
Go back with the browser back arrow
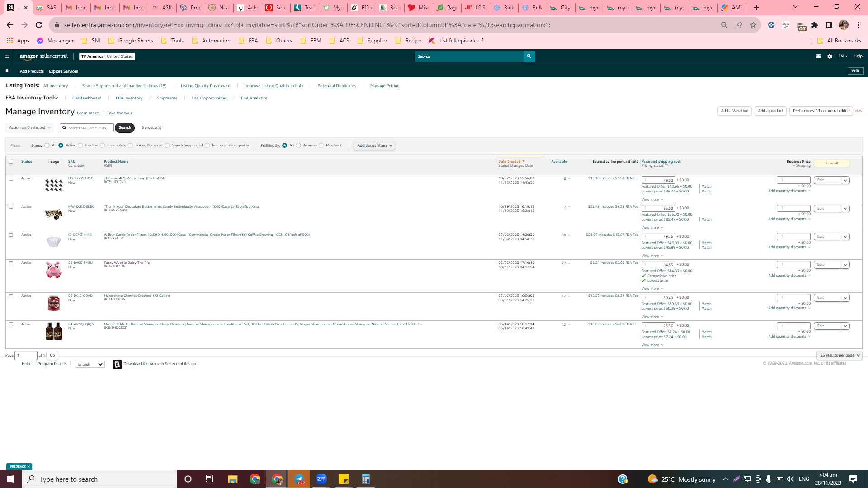[x=10, y=25]
